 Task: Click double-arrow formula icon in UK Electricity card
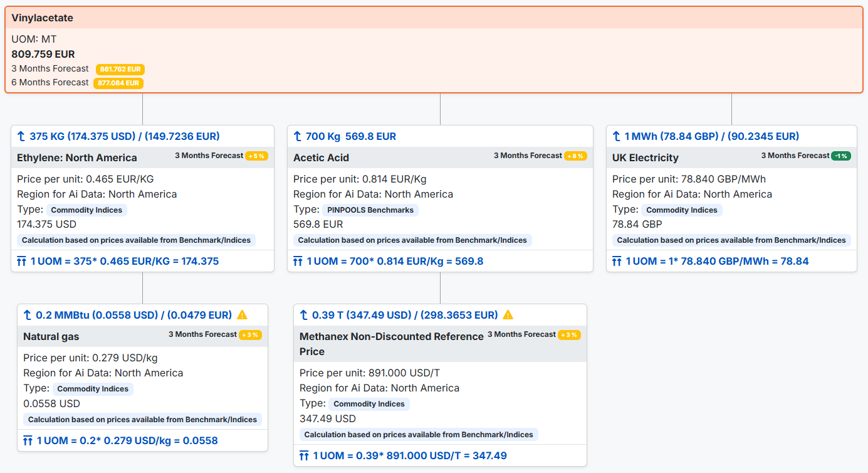pos(617,261)
